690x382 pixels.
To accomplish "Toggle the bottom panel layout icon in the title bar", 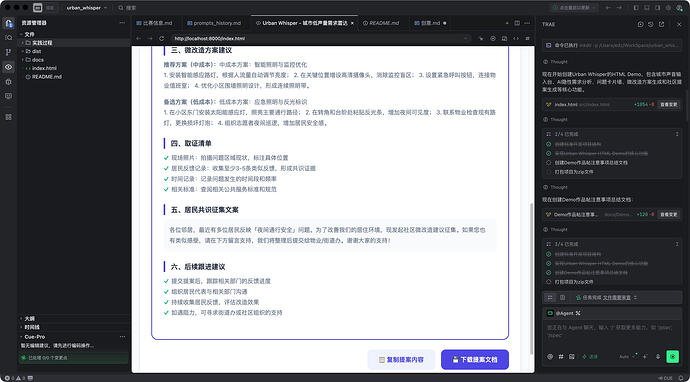I will tap(646, 7).
